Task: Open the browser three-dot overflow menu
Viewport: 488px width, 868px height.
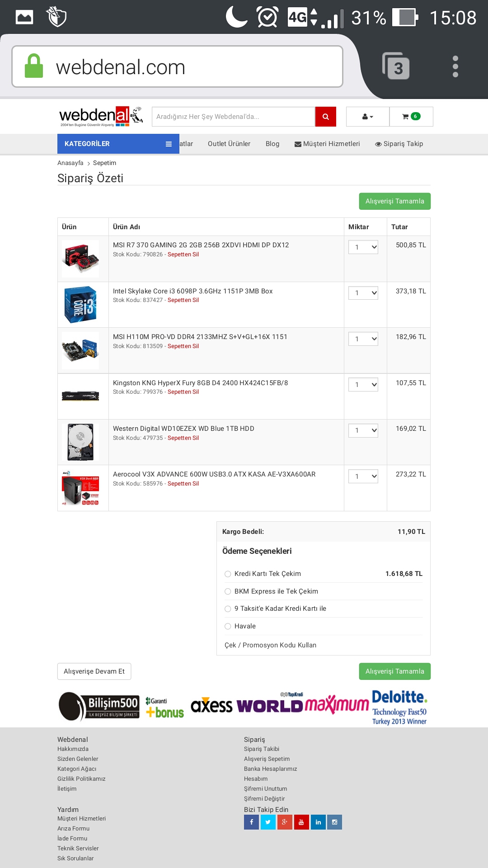Action: (x=455, y=66)
